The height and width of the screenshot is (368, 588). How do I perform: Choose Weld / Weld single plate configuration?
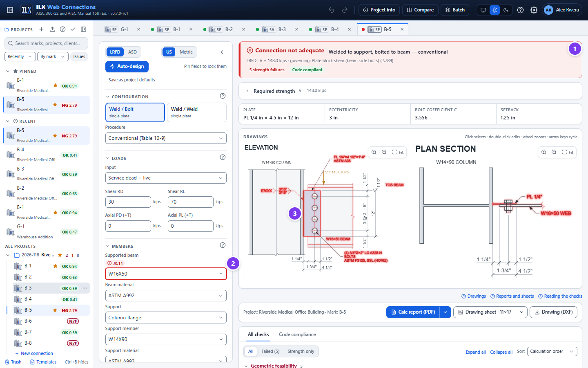pos(196,112)
